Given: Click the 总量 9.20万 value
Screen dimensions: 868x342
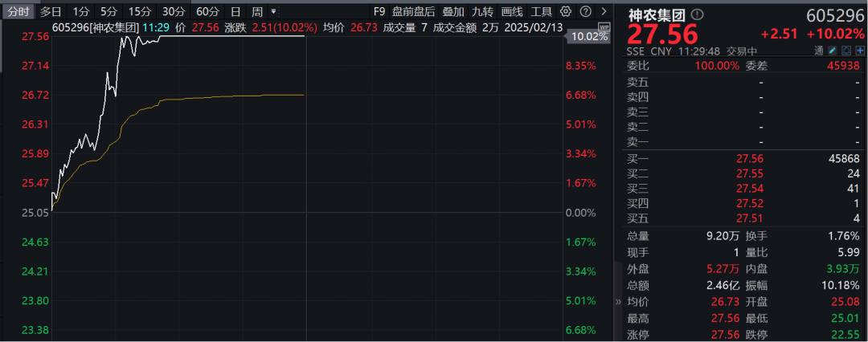Looking at the screenshot, I should pos(722,236).
